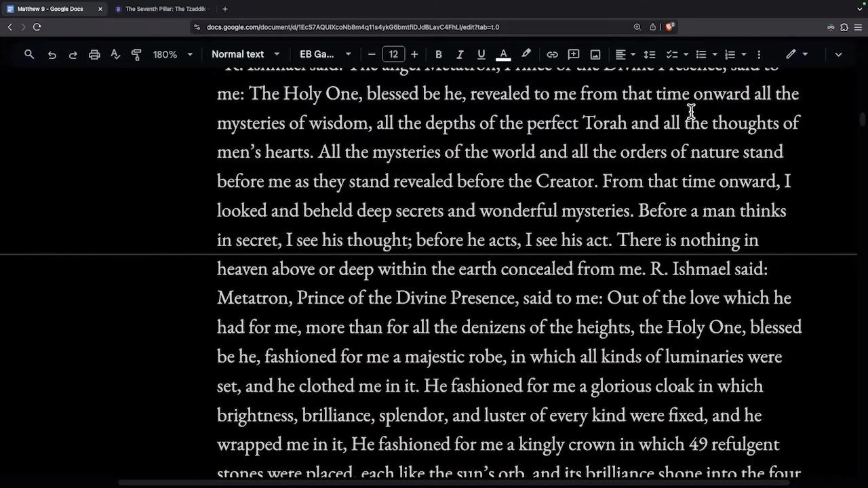Reload the current page

click(37, 27)
